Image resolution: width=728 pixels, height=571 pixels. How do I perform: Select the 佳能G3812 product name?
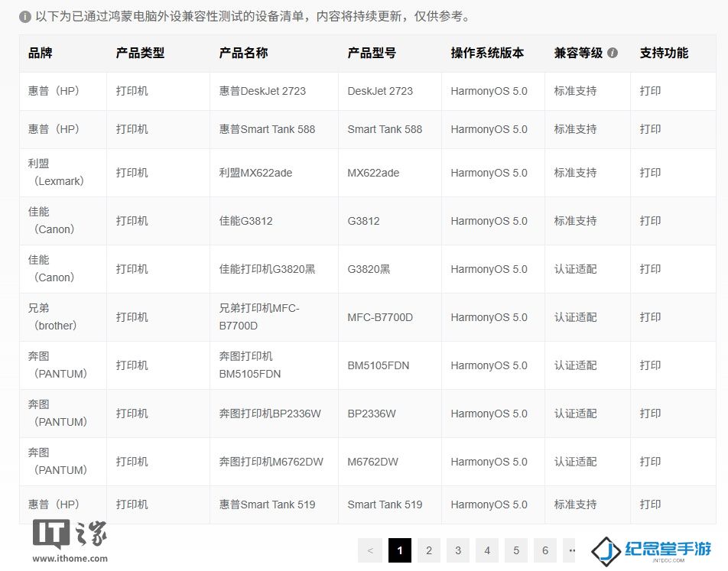click(245, 221)
